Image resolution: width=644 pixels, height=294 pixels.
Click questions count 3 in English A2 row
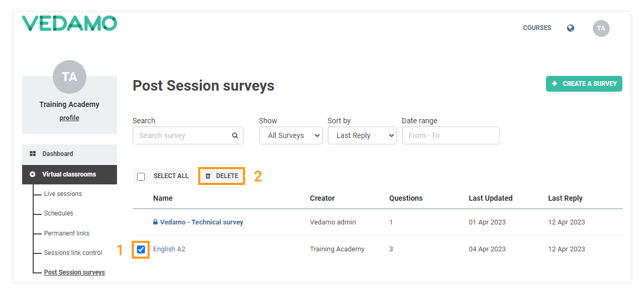coord(391,249)
